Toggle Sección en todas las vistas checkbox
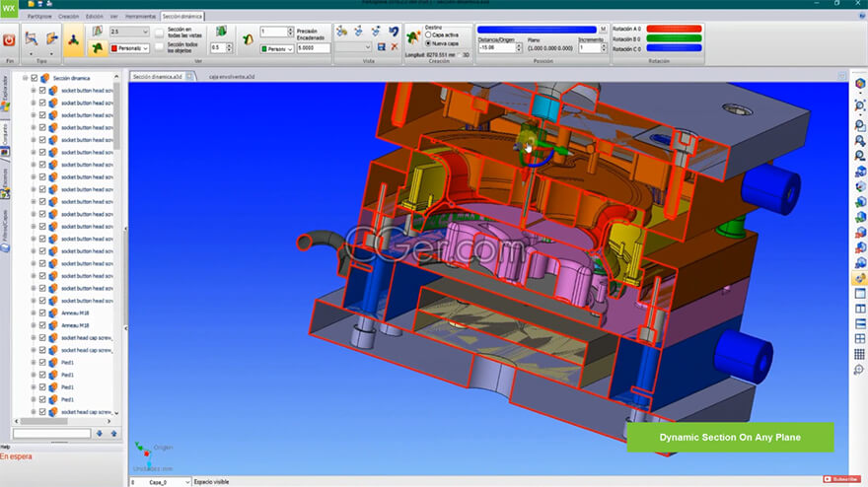Screen dimensions: 868x487 point(160,34)
